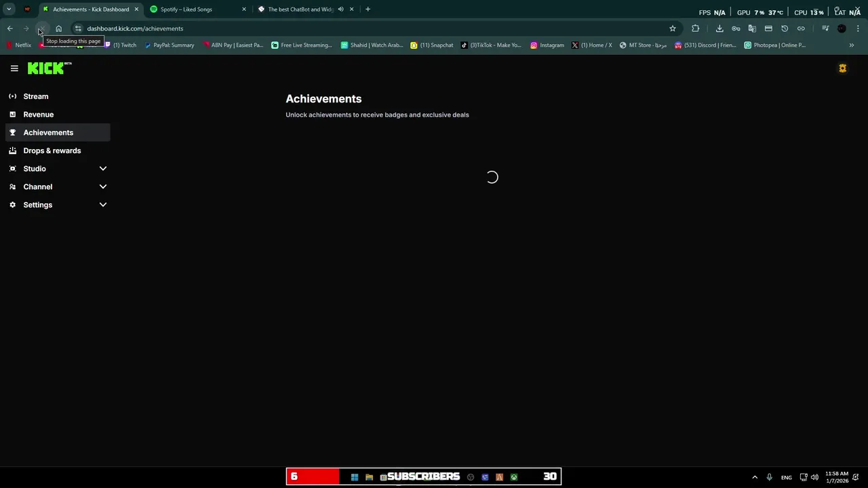Show hidden system tray icons
Viewport: 868px width, 488px height.
pyautogui.click(x=755, y=477)
